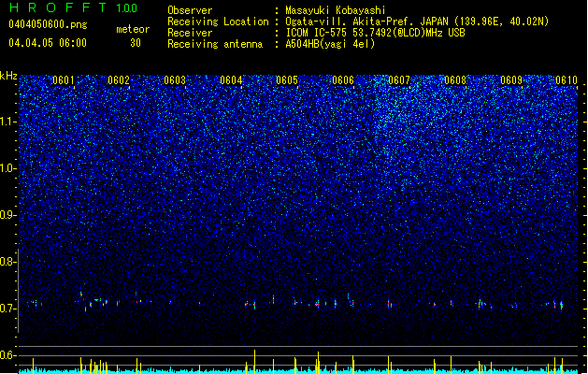Click the 1.1 kHz axis label
The image size is (588, 374).
pyautogui.click(x=8, y=122)
